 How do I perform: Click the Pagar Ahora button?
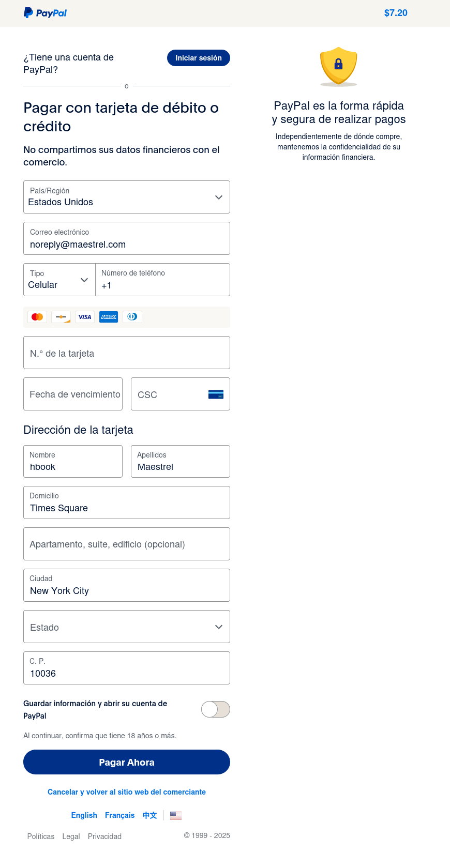coord(126,762)
